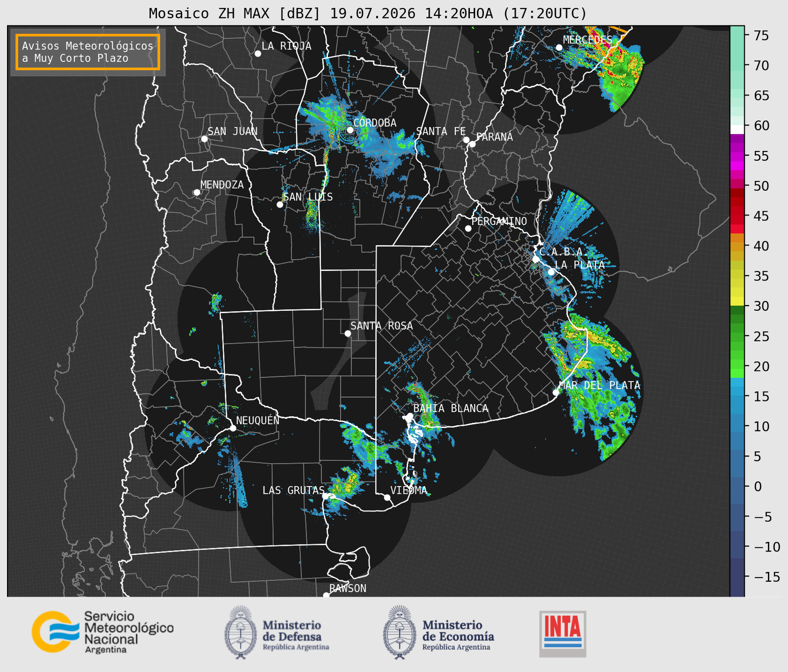This screenshot has width=788, height=672.
Task: Click the MERCEDES city marker dot
Action: (x=559, y=48)
